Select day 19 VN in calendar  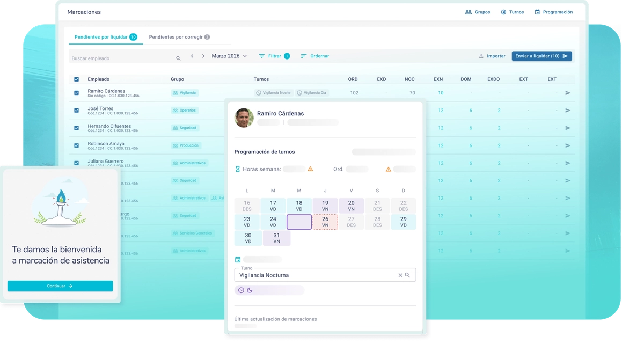pos(325,206)
